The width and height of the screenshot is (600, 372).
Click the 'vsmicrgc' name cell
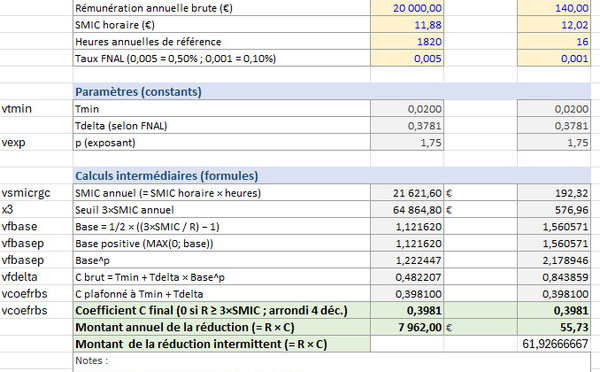[36, 193]
